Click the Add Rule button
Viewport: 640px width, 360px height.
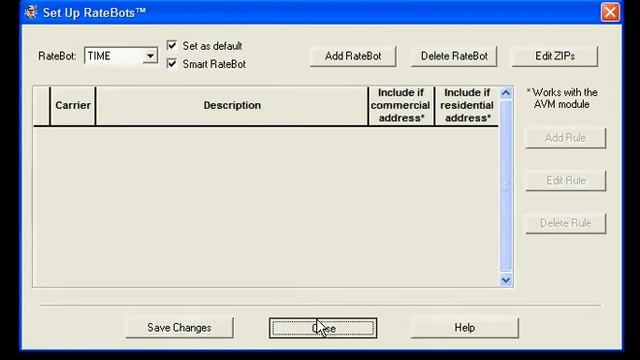(x=565, y=138)
